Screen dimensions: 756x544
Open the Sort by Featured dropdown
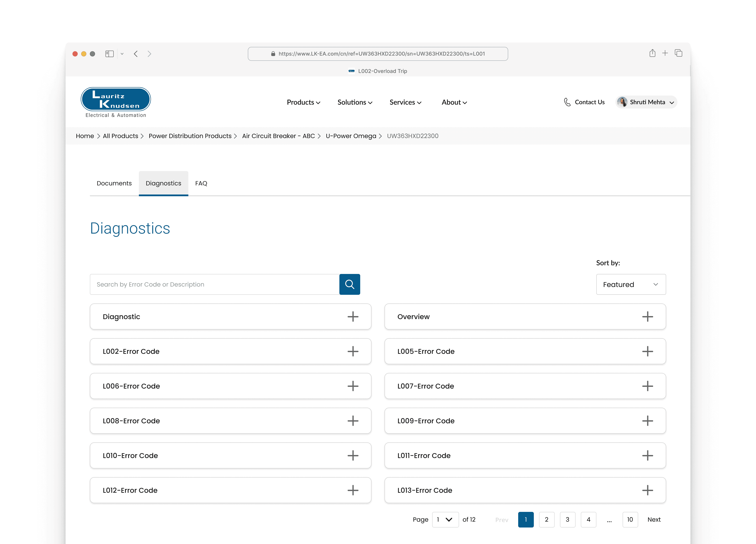(x=631, y=285)
